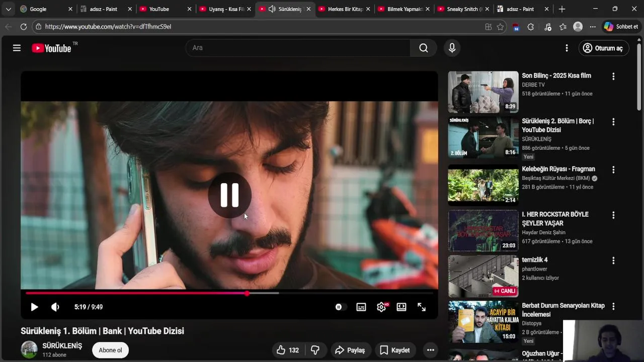The height and width of the screenshot is (362, 644).
Task: Mute the Sürükleniş tab audio icon
Action: [272, 9]
